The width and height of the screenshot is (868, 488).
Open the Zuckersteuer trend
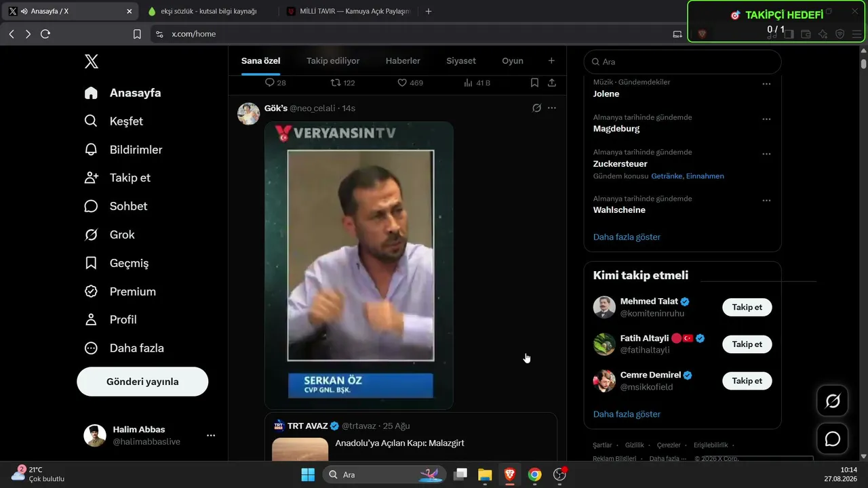[x=620, y=164]
